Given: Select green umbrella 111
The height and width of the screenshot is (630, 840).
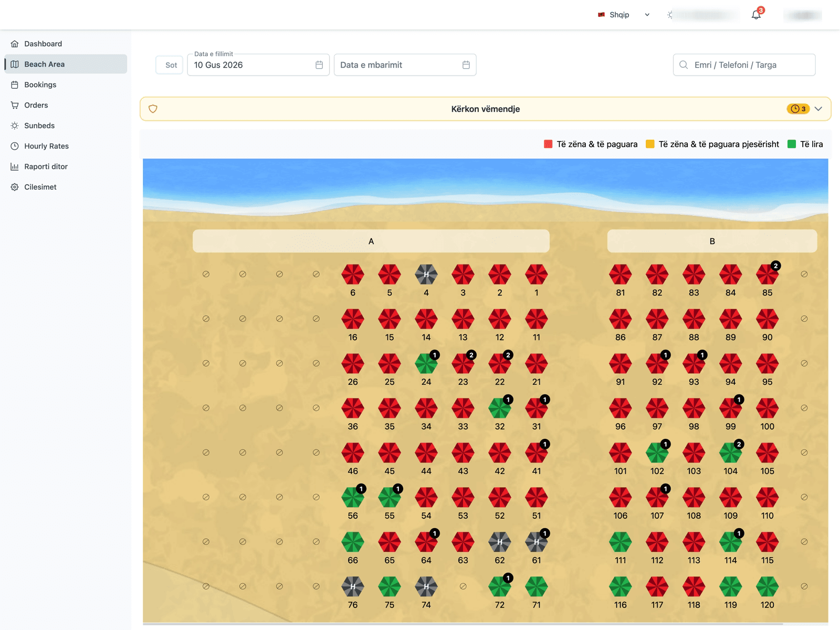Looking at the screenshot, I should pos(621,542).
